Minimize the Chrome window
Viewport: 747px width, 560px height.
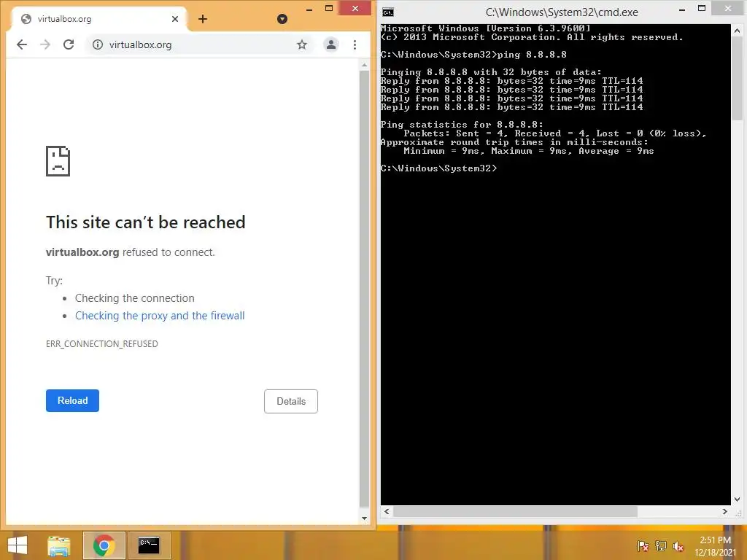[309, 9]
